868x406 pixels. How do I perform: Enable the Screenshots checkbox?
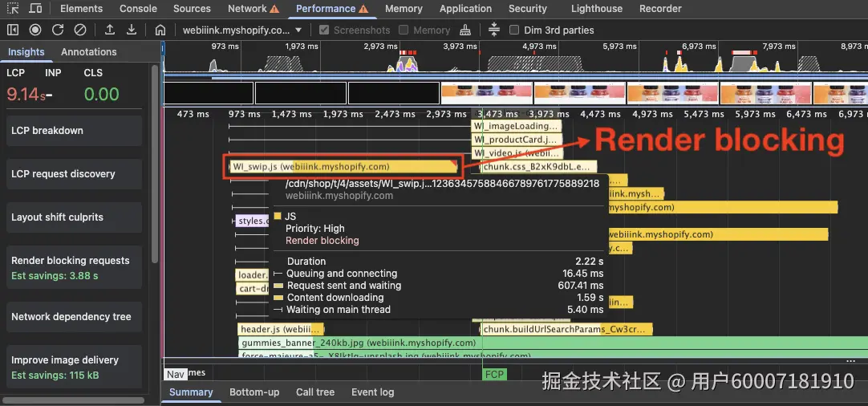[324, 30]
